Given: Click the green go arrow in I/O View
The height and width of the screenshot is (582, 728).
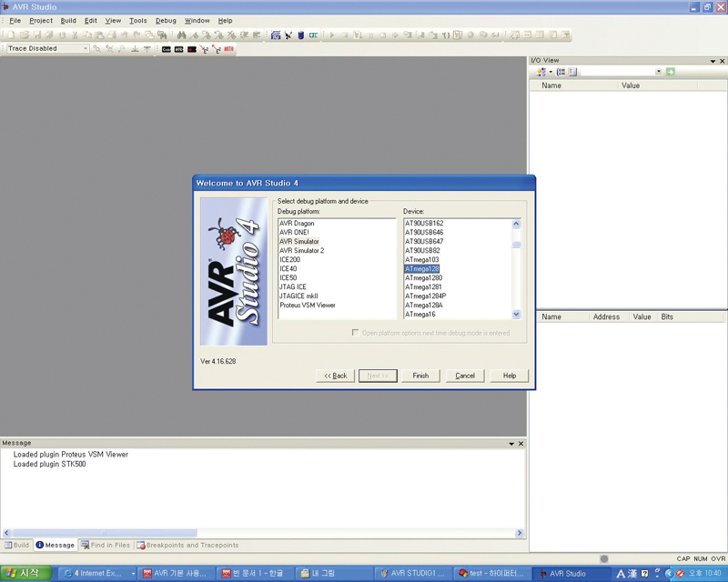Looking at the screenshot, I should [670, 72].
